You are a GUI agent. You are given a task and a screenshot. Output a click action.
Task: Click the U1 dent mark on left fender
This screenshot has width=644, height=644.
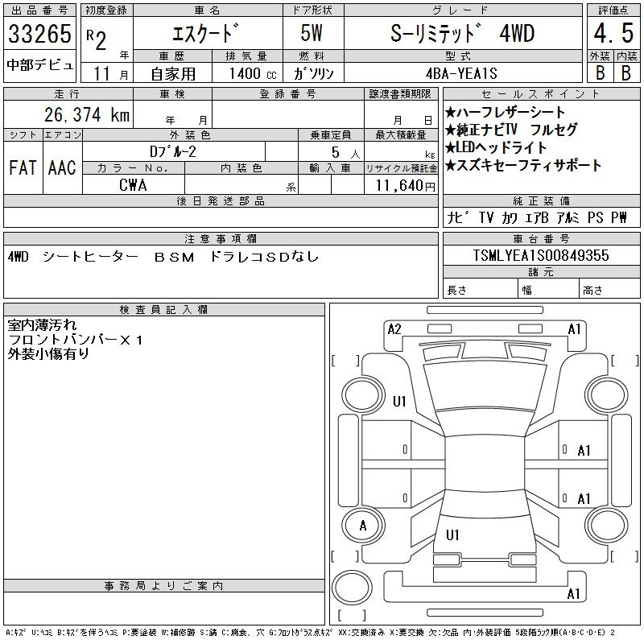coord(399,402)
